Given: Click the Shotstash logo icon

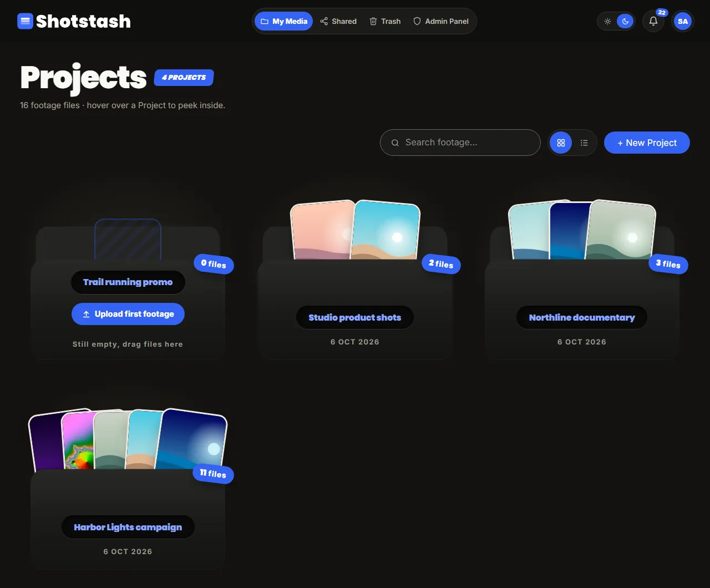Looking at the screenshot, I should (26, 21).
